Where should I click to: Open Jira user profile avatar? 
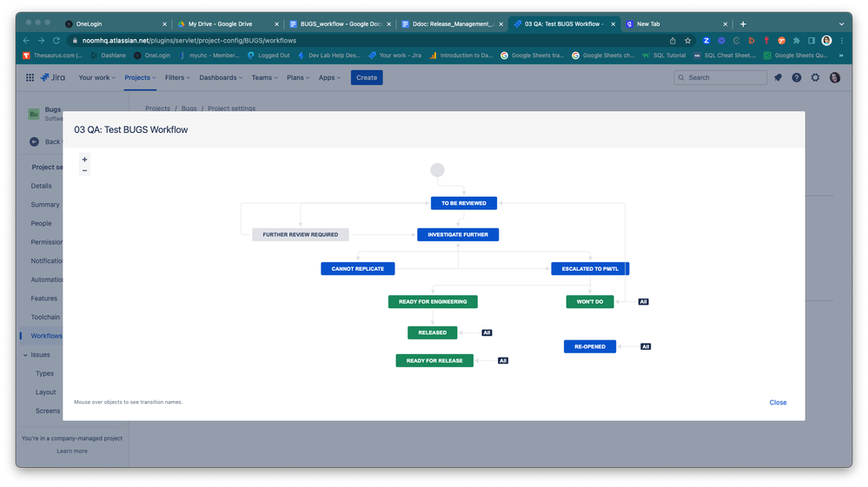click(835, 78)
